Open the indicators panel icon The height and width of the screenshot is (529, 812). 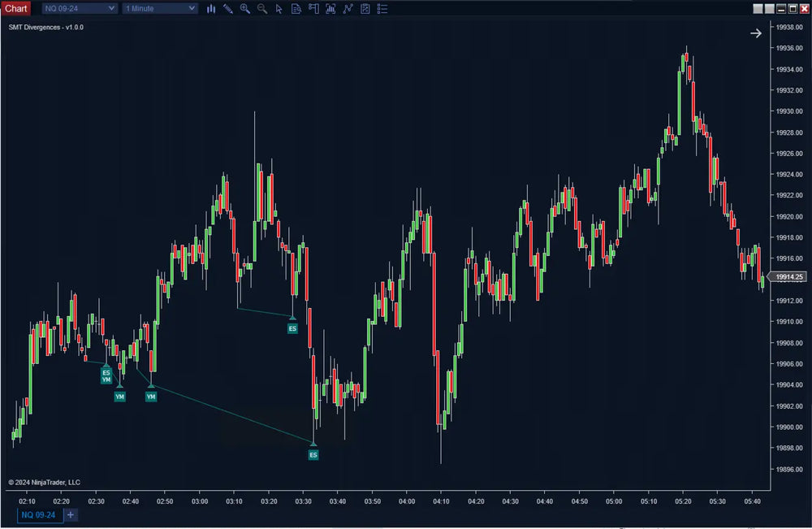tap(330, 9)
